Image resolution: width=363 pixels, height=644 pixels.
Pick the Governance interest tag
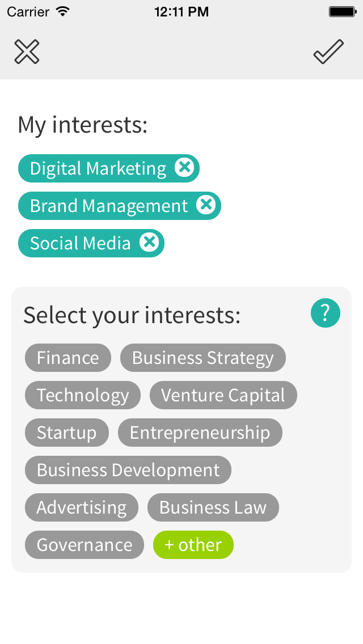(85, 545)
